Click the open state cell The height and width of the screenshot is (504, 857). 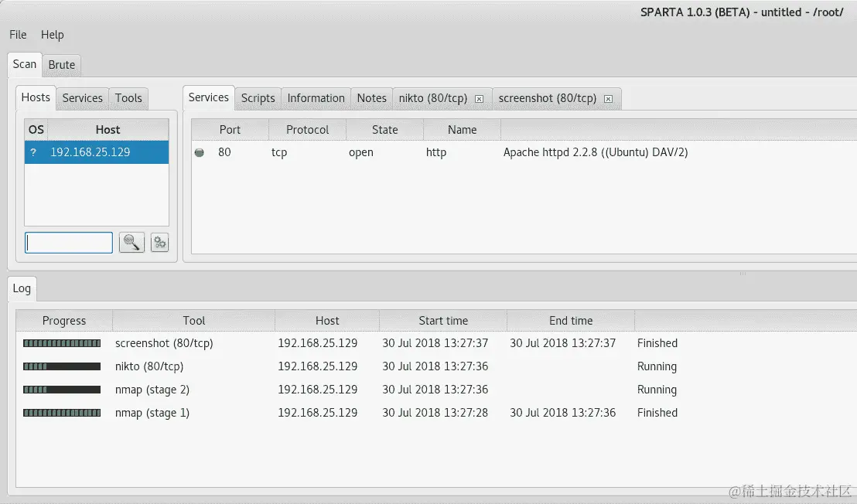point(361,152)
